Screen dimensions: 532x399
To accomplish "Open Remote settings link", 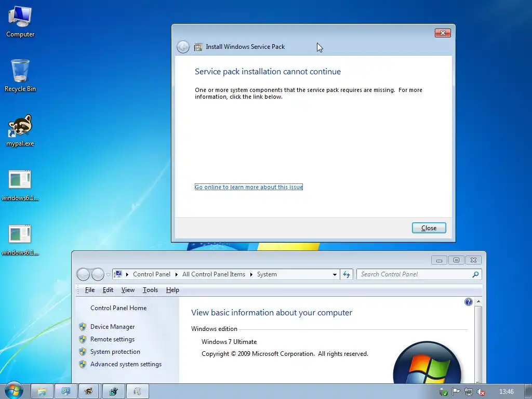I will [112, 339].
